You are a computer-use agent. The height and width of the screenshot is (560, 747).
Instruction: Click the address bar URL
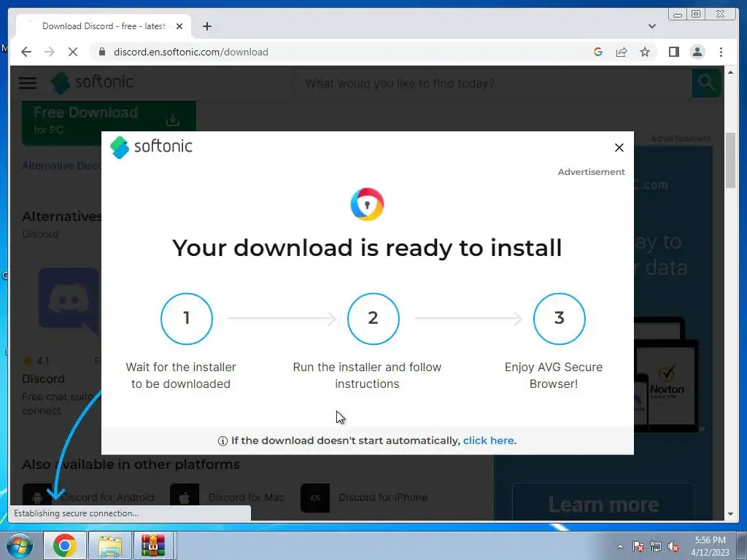pyautogui.click(x=190, y=52)
